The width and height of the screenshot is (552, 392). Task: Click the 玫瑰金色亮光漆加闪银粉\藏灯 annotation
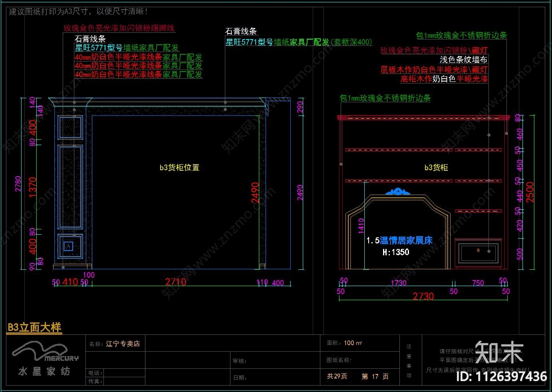point(434,51)
